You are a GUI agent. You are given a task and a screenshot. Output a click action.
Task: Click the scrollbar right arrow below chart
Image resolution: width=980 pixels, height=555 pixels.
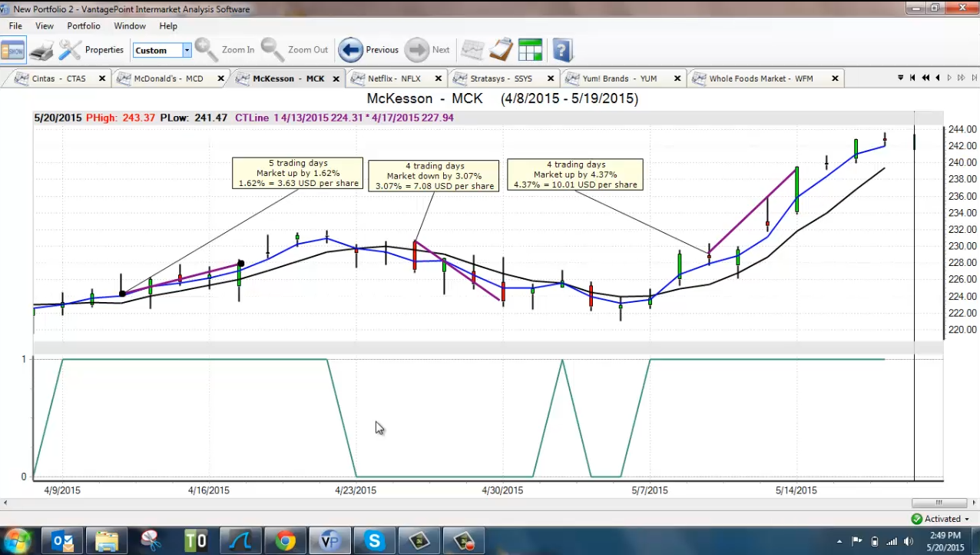tap(975, 502)
